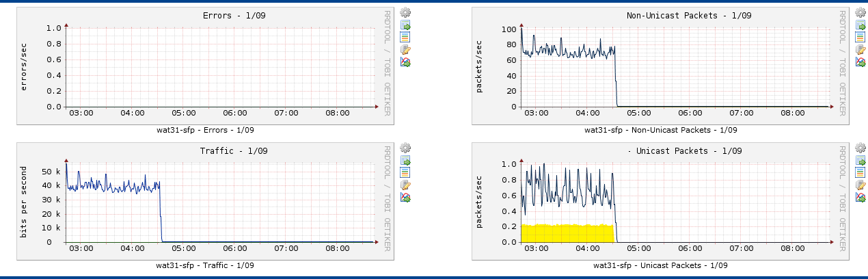Screen dimensions: 868x279
Task: Open realtime icon for Non-Unicast Packets graph
Action: click(860, 62)
